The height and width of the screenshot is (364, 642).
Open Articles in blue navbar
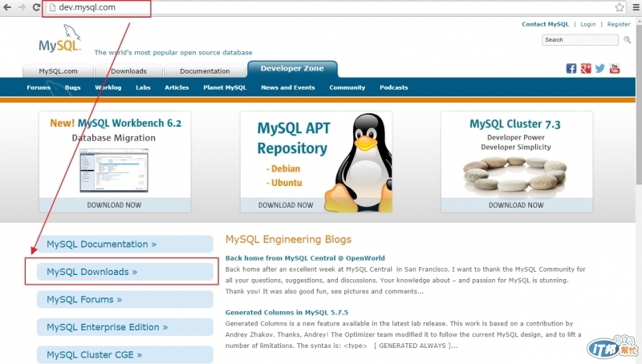177,87
